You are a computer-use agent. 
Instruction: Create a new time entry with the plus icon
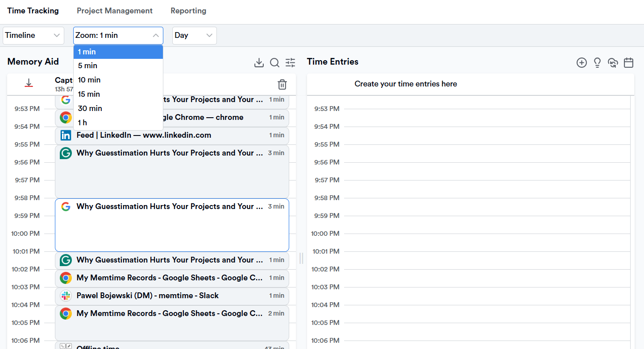(582, 63)
